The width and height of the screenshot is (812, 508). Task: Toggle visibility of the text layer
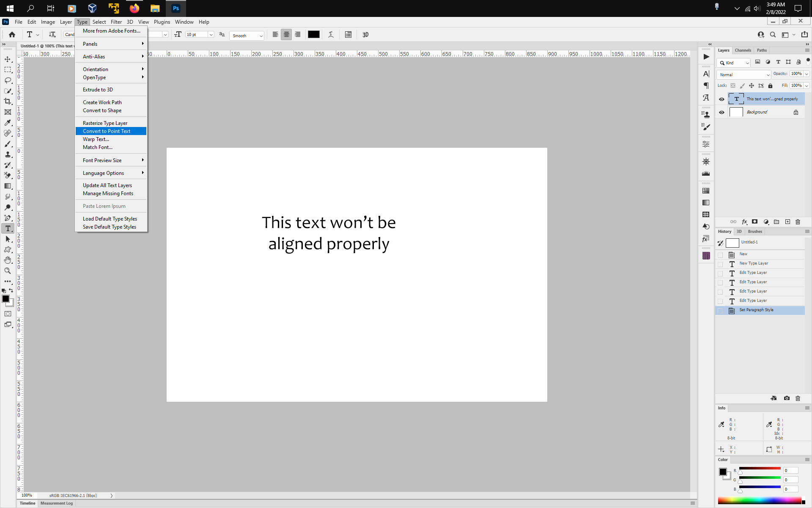(x=722, y=99)
